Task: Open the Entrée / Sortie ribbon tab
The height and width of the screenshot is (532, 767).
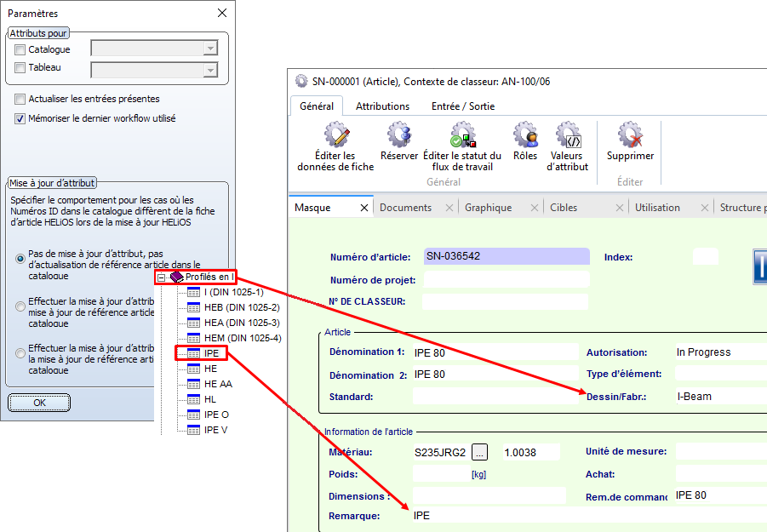Action: coord(463,106)
